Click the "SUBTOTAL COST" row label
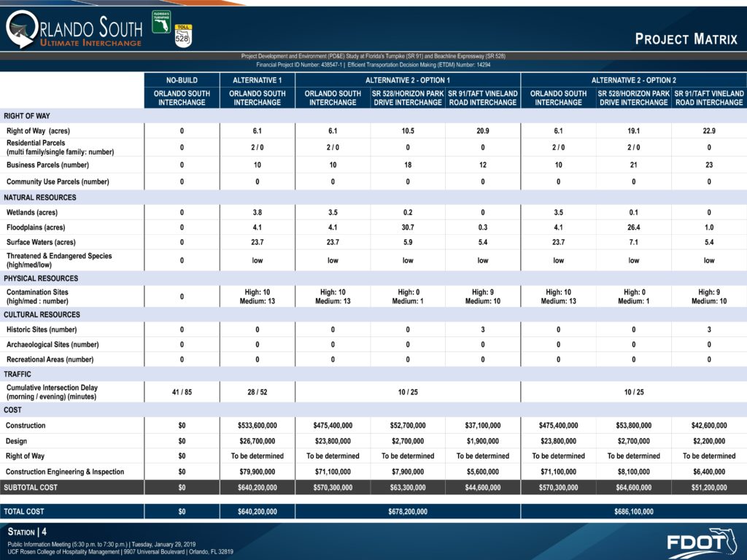 (x=31, y=487)
